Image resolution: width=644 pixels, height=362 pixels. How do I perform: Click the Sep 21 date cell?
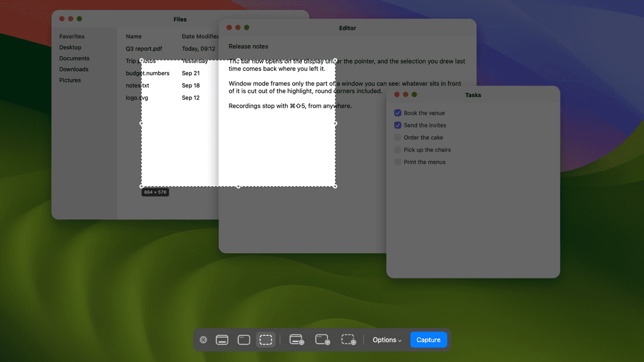(191, 73)
